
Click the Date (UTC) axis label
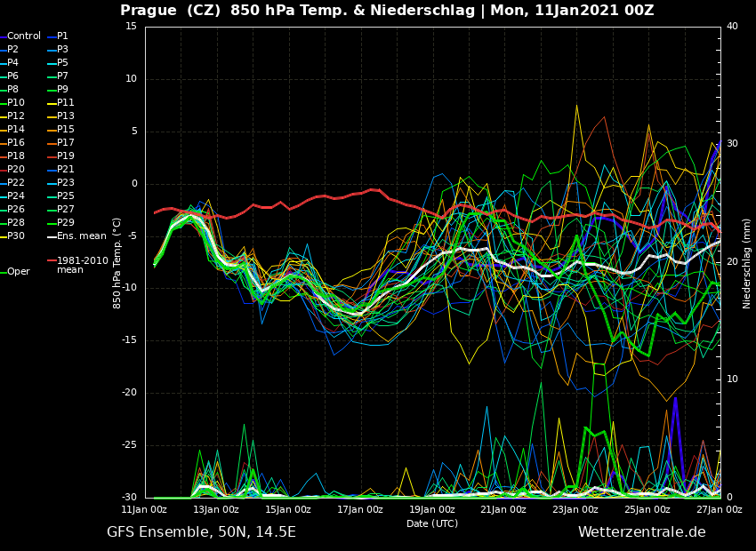[x=432, y=523]
